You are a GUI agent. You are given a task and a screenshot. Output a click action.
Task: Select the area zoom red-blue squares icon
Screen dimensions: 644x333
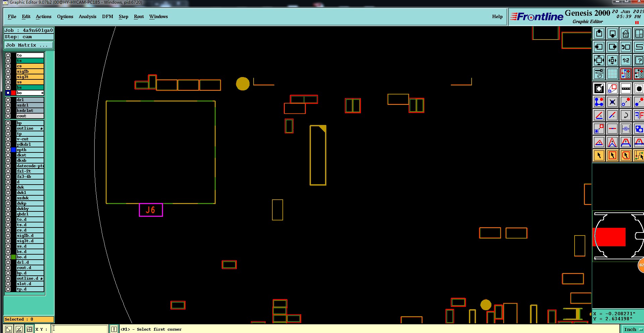coord(612,88)
